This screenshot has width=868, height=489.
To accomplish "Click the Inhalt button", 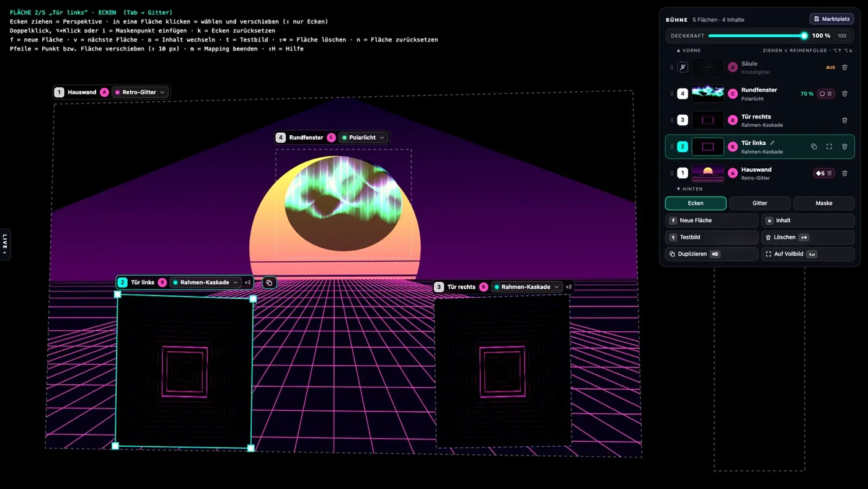I will click(808, 220).
